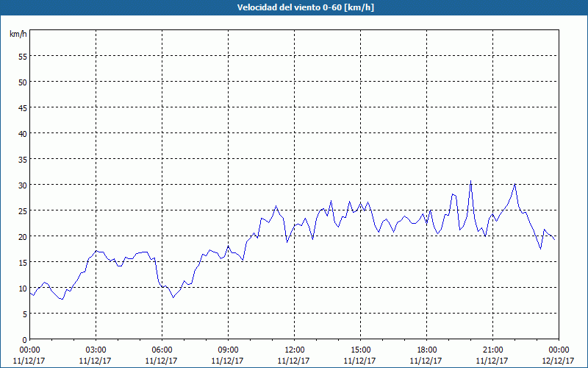Viewport: 588px width, 368px height.
Task: Click the 15:00 time axis label
Action: [360, 350]
